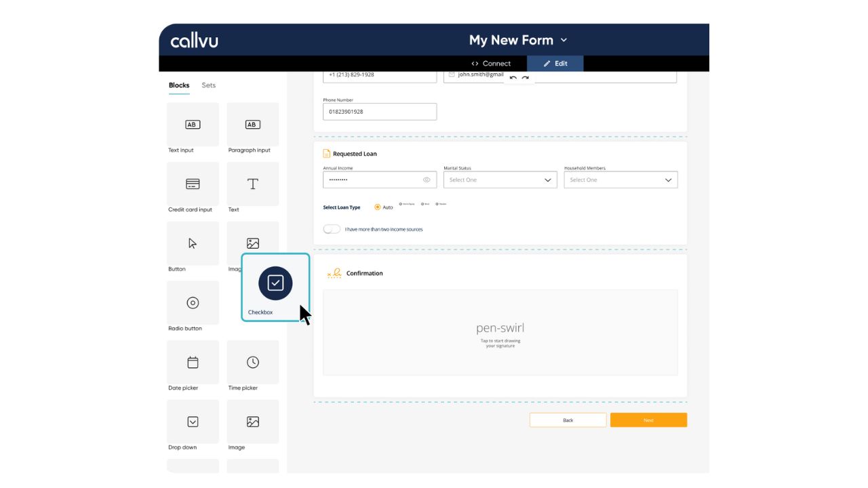Pick the Drop down block
Screen dimensions: 868x488
(193, 422)
